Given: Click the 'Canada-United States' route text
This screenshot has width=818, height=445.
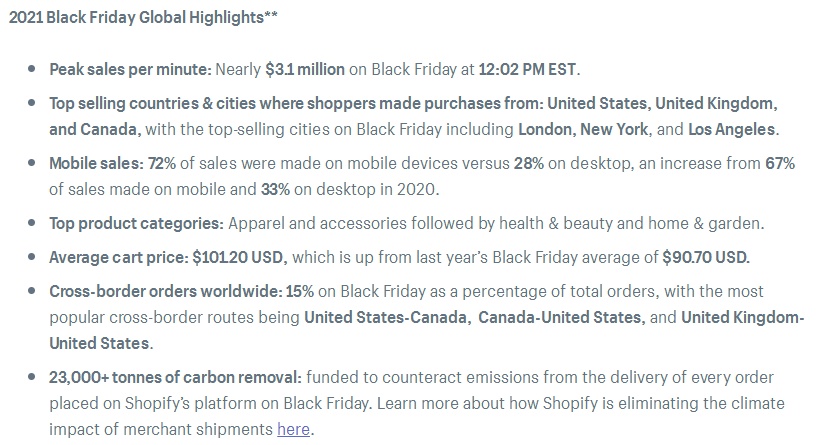Looking at the screenshot, I should pos(560,317).
